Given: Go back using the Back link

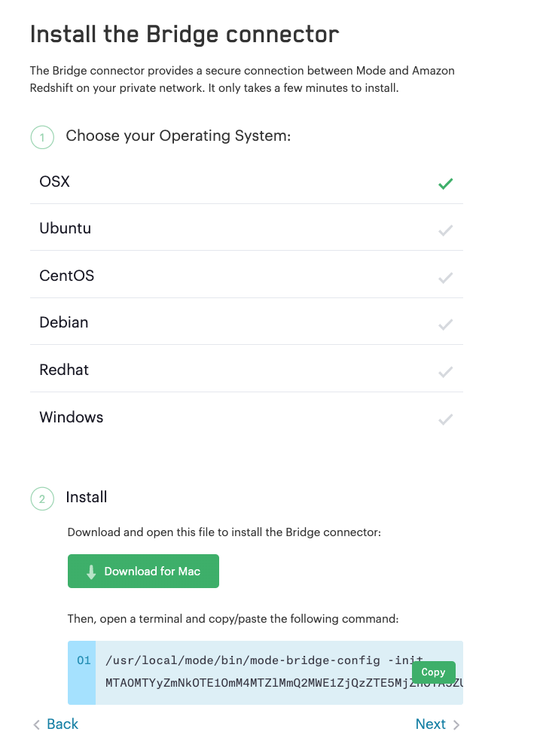Looking at the screenshot, I should pos(56,724).
